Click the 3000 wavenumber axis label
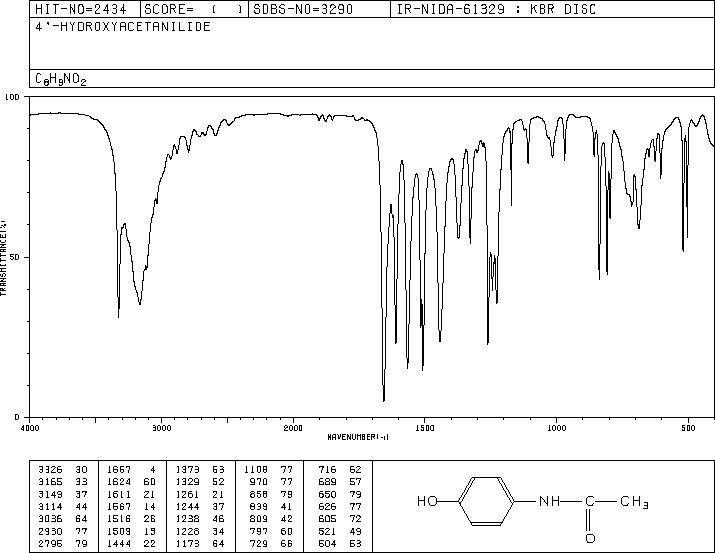715x553 pixels. pos(161,428)
